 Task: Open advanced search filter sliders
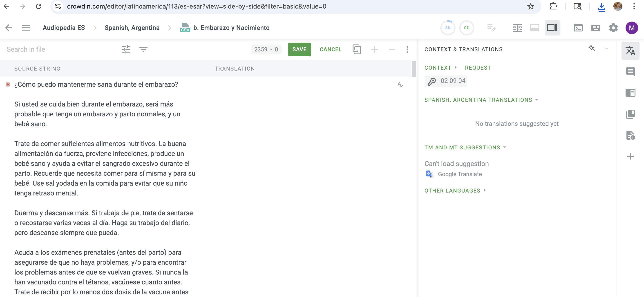coord(126,49)
